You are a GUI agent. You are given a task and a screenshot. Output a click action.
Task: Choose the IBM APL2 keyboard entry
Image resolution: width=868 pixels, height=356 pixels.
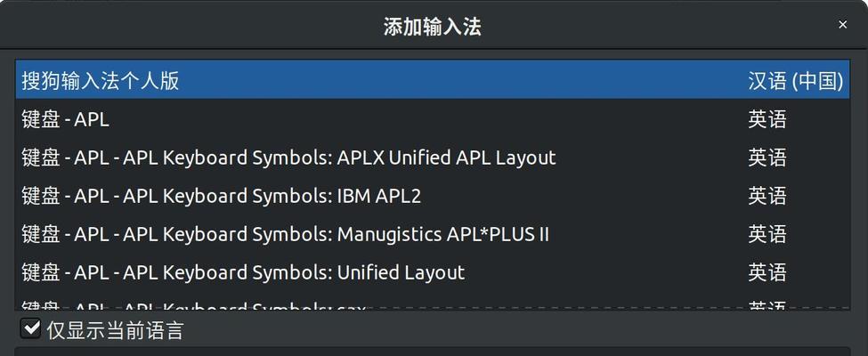click(433, 196)
